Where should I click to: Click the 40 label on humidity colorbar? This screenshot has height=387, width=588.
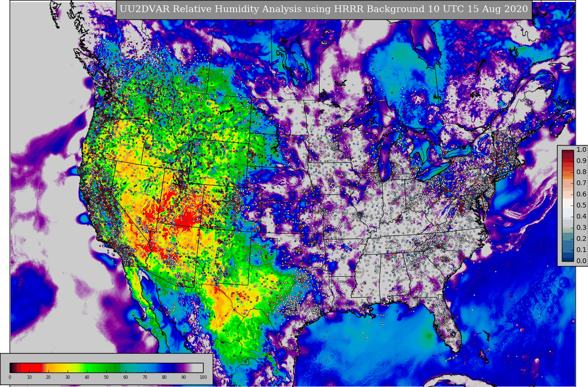(87, 377)
